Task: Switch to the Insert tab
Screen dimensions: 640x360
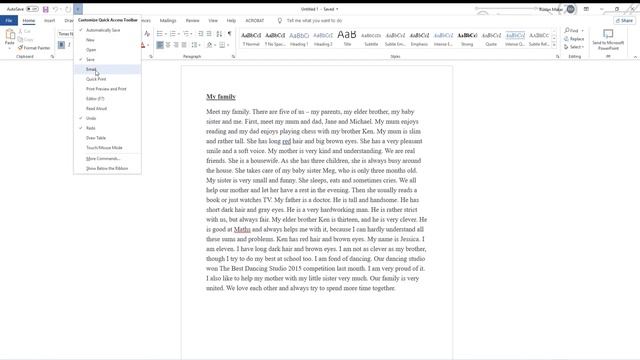Action: 49,20
